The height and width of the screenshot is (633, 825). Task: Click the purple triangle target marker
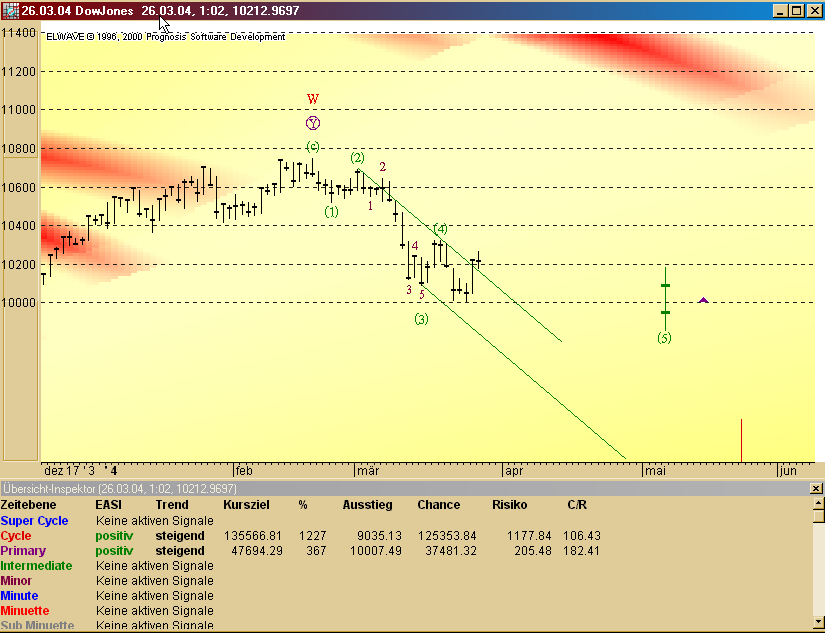(x=703, y=300)
